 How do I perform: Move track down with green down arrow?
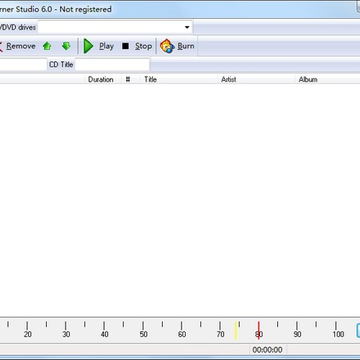(66, 46)
